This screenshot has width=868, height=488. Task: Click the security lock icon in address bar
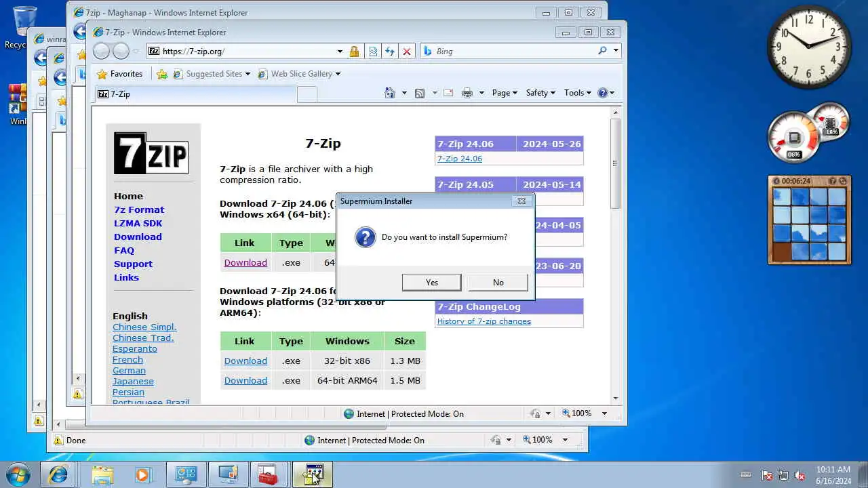tap(354, 51)
